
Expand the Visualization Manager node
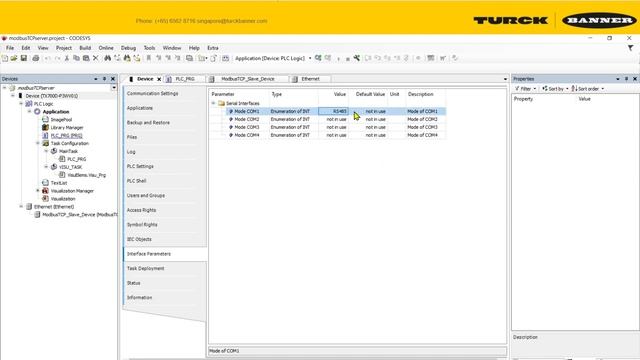[x=38, y=191]
